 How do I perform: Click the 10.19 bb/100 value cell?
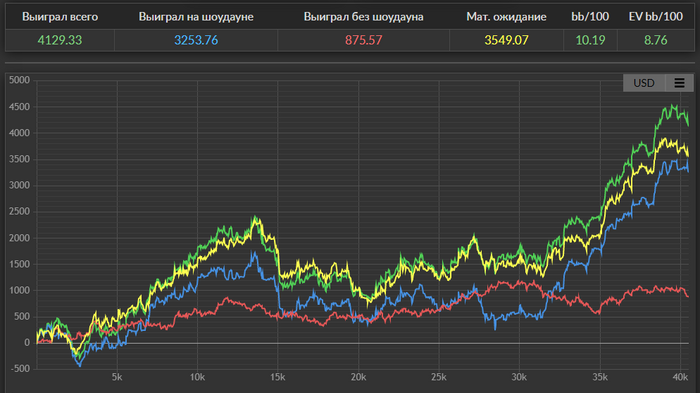(590, 40)
